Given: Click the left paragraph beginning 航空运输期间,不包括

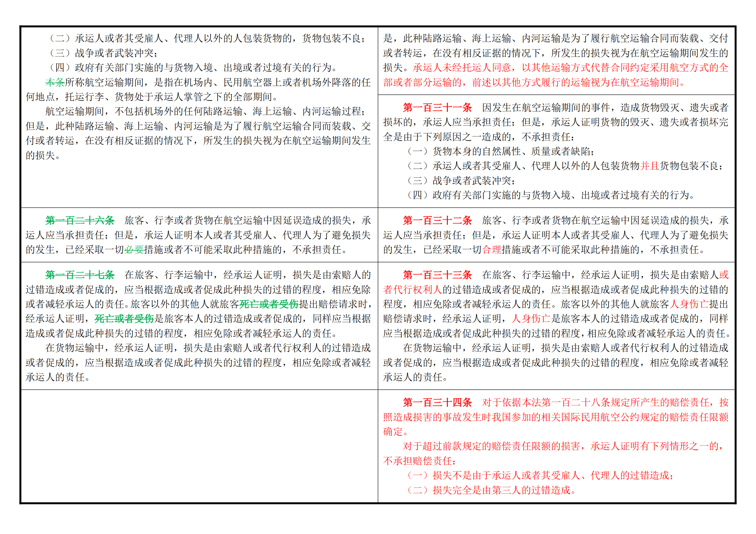Looking at the screenshot, I should click(198, 133).
